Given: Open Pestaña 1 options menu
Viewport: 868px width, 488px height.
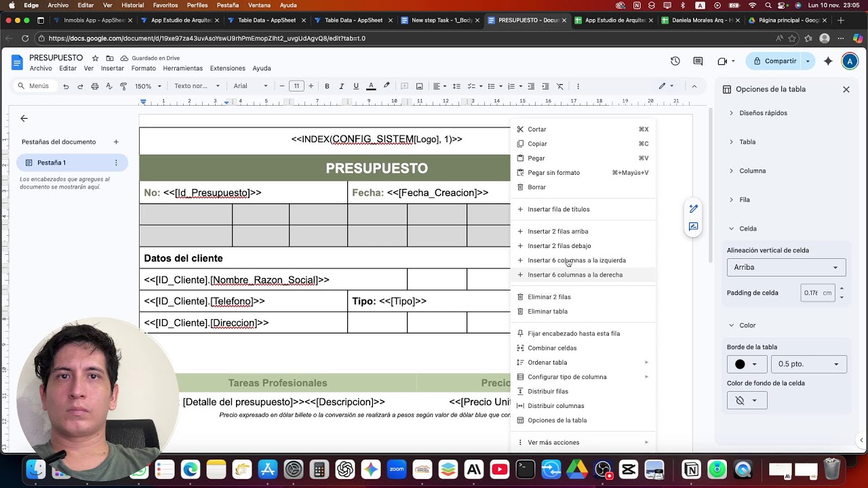Looking at the screenshot, I should tap(116, 163).
